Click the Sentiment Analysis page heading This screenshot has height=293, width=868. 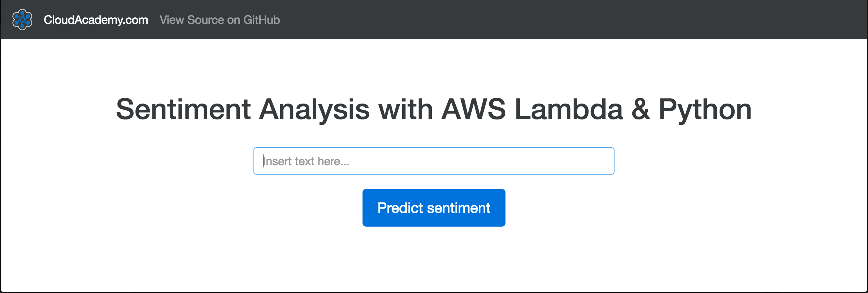pos(434,109)
